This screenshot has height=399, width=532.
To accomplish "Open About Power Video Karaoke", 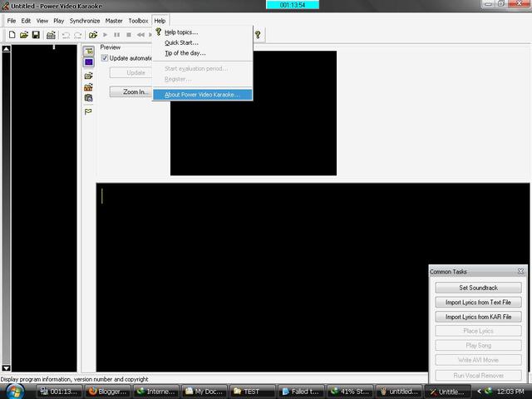I will point(203,95).
